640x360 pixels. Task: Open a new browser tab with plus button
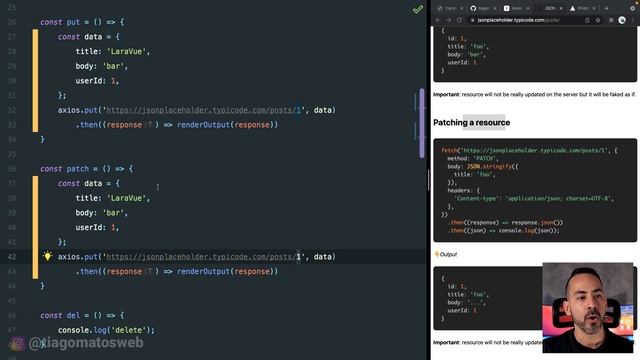coord(607,8)
